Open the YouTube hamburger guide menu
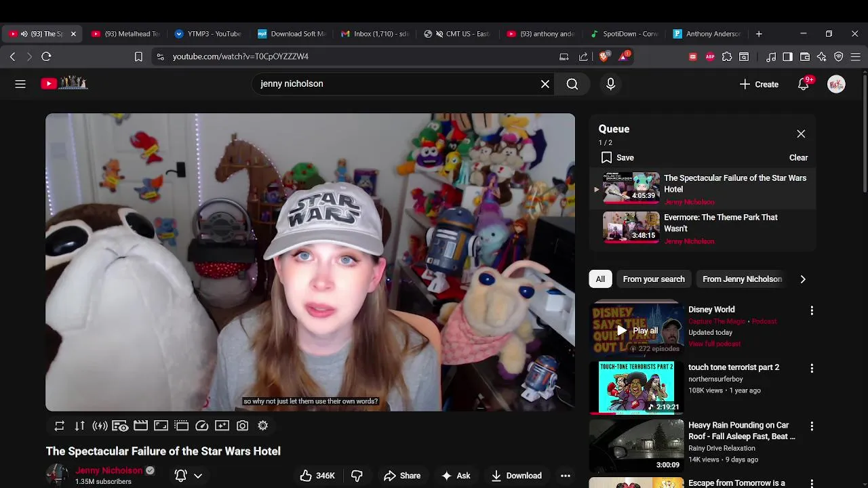Image resolution: width=868 pixels, height=488 pixels. pyautogui.click(x=20, y=84)
